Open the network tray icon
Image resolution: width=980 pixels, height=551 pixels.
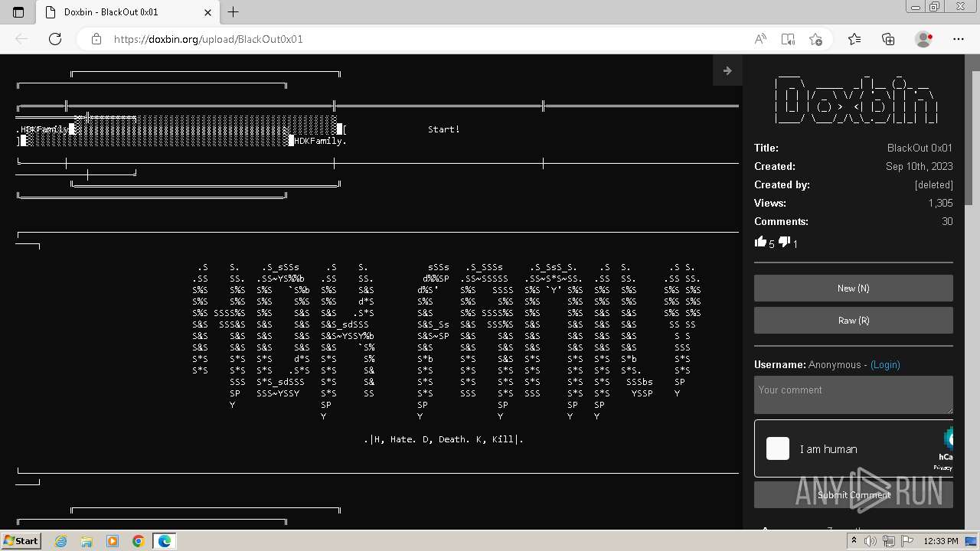point(890,541)
